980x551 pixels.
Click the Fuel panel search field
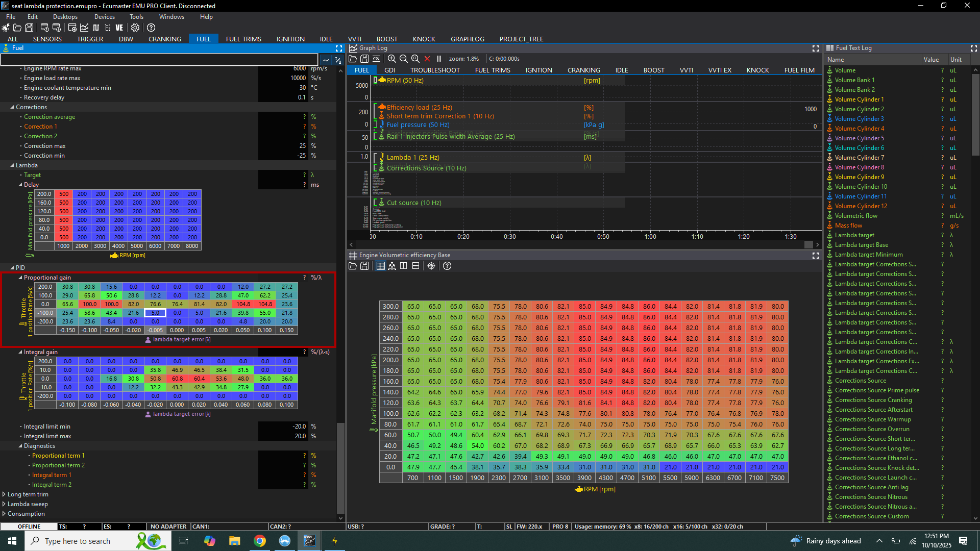(159, 60)
